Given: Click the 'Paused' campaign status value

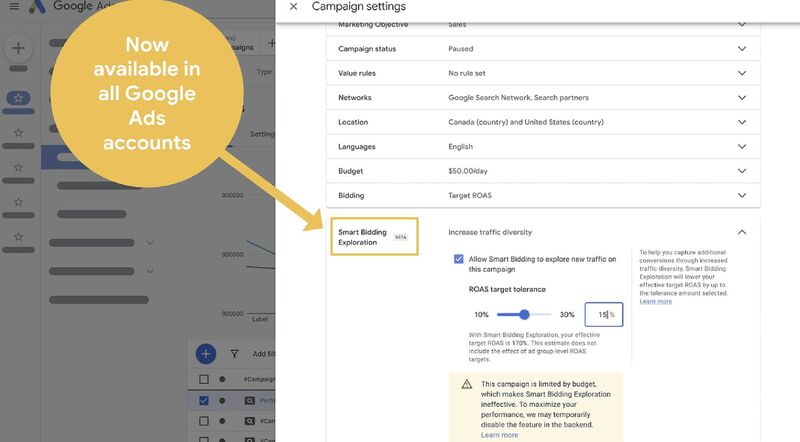Looking at the screenshot, I should (x=461, y=48).
